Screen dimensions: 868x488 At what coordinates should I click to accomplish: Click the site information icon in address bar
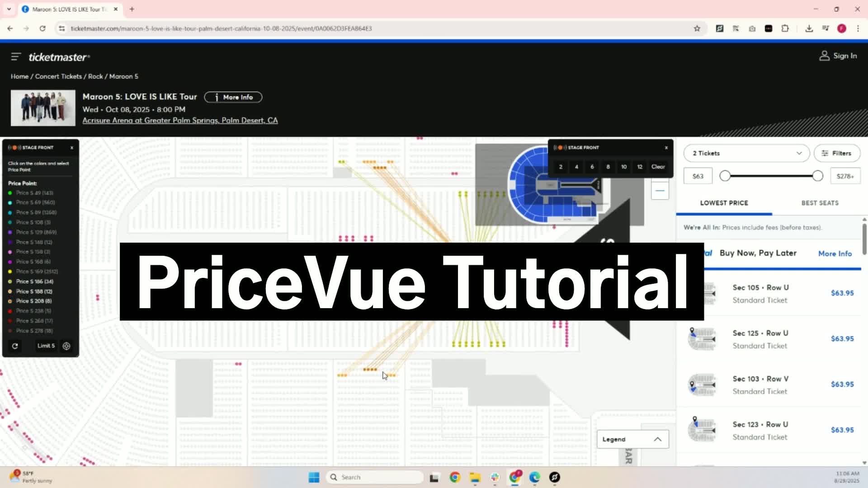pyautogui.click(x=62, y=28)
